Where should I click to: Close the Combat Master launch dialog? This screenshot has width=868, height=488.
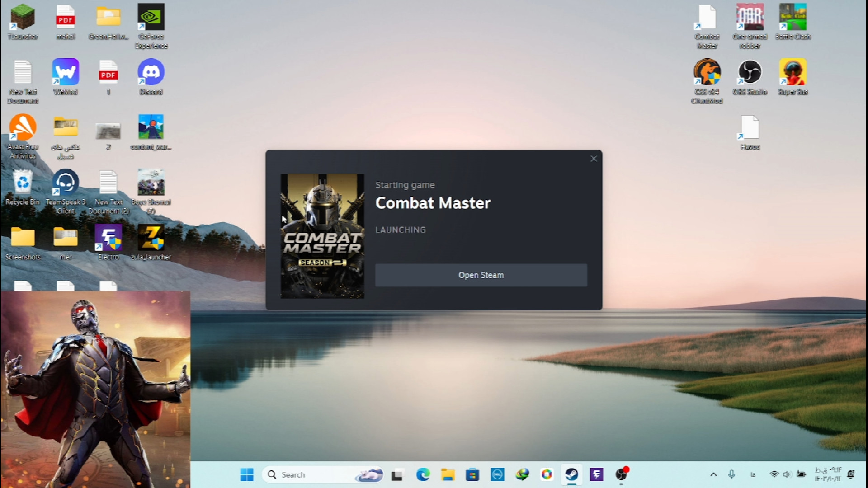pyautogui.click(x=594, y=159)
